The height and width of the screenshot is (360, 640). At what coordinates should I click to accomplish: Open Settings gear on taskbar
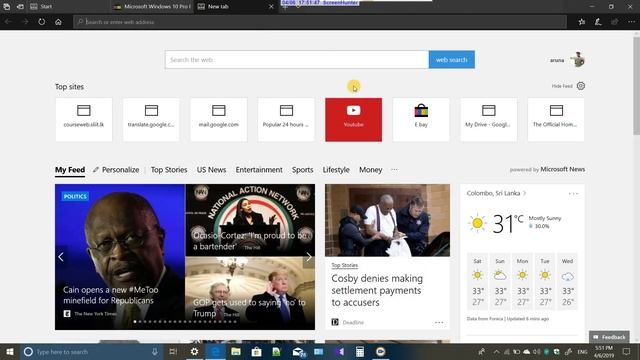click(194, 351)
